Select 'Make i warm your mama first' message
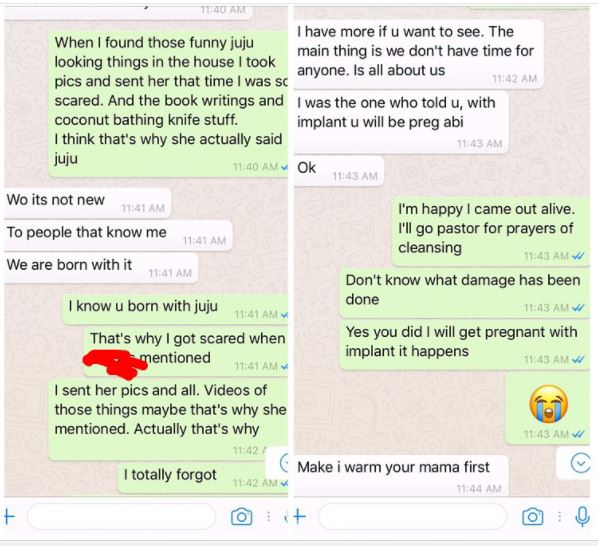The width and height of the screenshot is (598, 546). [x=401, y=475]
